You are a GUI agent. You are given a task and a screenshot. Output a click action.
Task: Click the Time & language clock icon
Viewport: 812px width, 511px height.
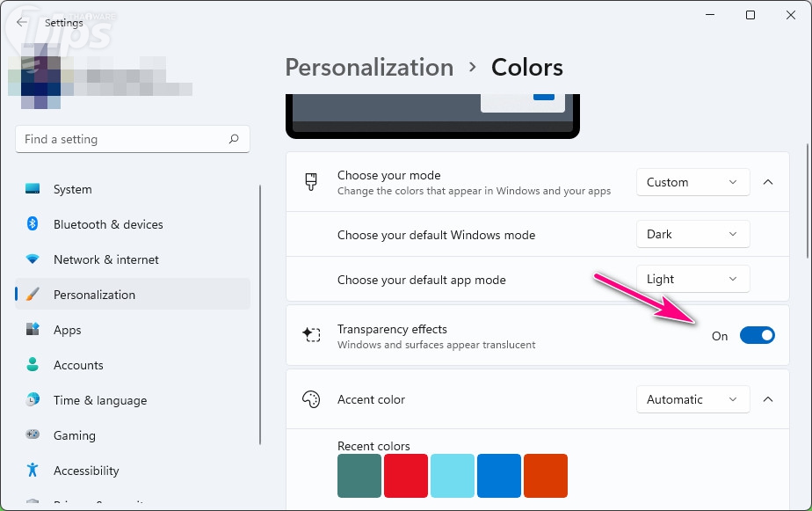(x=33, y=400)
